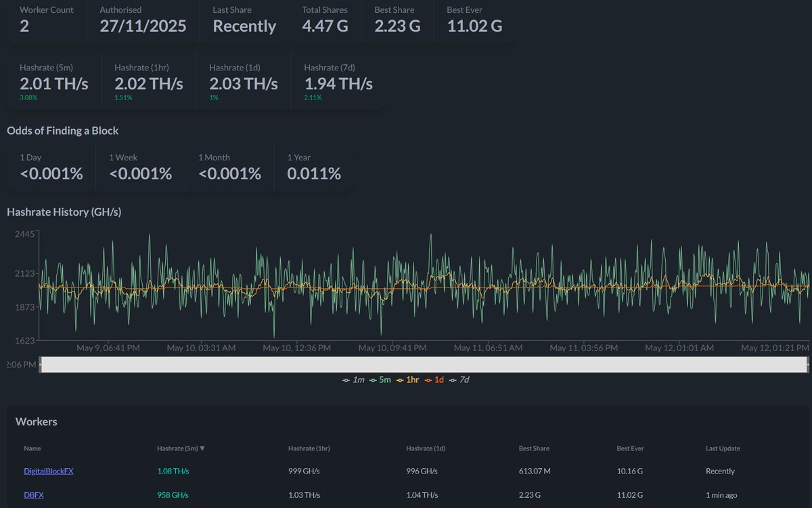Click the 1 Year odds 0.011%
The height and width of the screenshot is (508, 812).
click(314, 174)
